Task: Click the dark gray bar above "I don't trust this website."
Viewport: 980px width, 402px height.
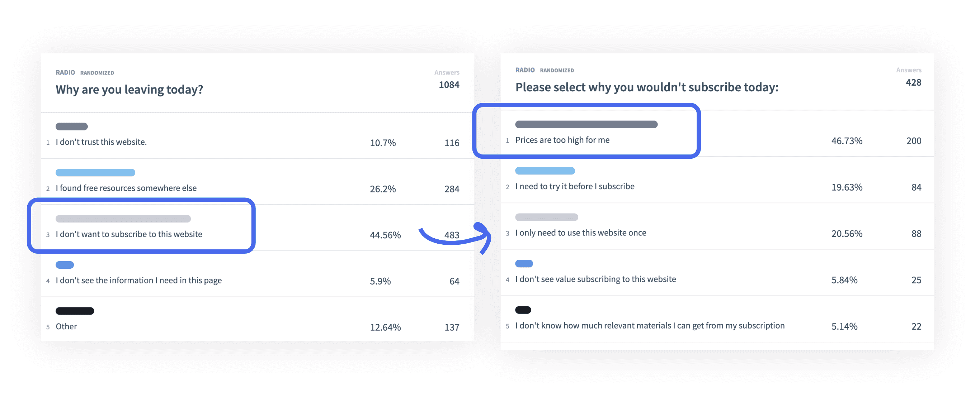Action: (71, 126)
